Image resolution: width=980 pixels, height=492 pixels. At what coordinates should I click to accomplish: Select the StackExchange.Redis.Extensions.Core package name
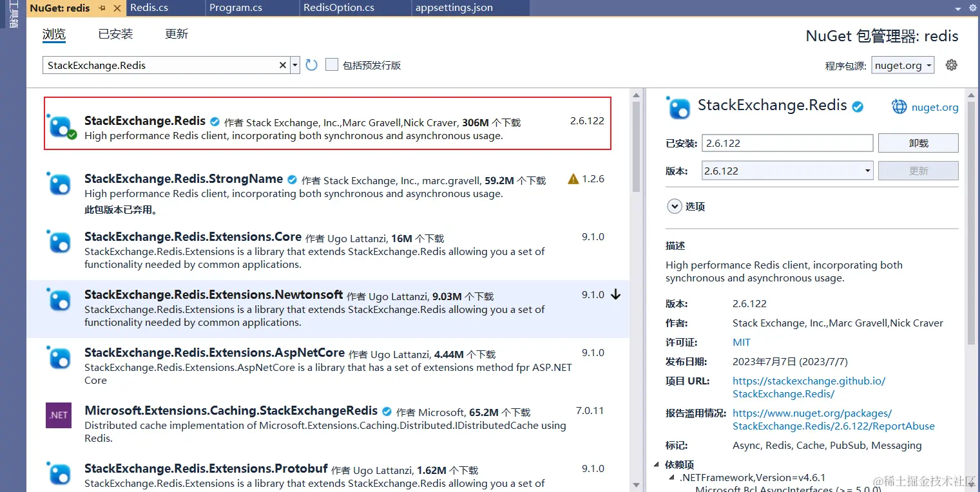pos(193,237)
